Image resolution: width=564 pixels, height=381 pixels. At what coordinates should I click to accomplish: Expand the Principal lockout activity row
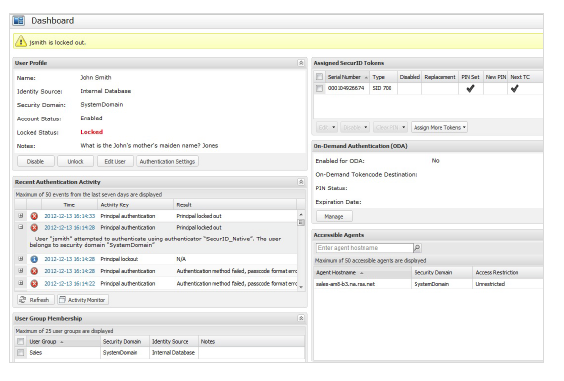pos(21,259)
